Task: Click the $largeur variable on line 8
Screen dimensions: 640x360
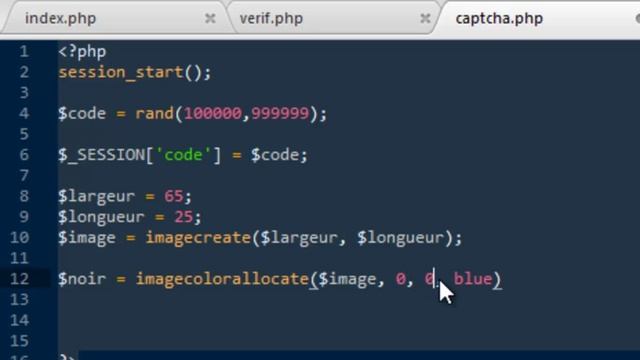Action: [x=96, y=197]
